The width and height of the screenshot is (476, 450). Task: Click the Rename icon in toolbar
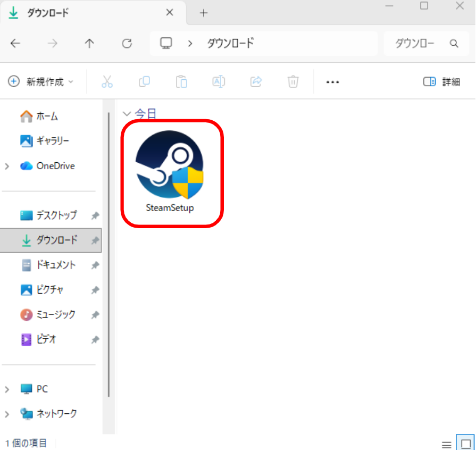(x=219, y=81)
